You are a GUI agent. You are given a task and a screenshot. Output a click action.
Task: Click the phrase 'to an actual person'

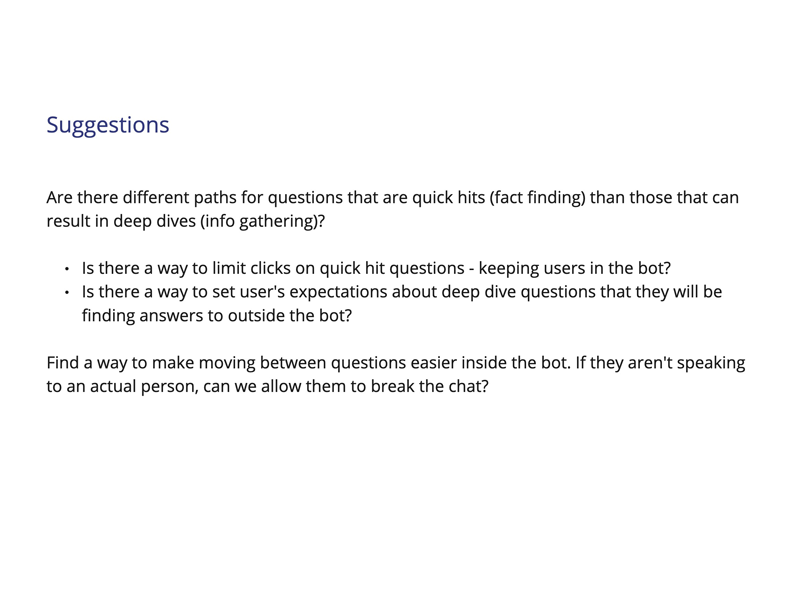122,387
